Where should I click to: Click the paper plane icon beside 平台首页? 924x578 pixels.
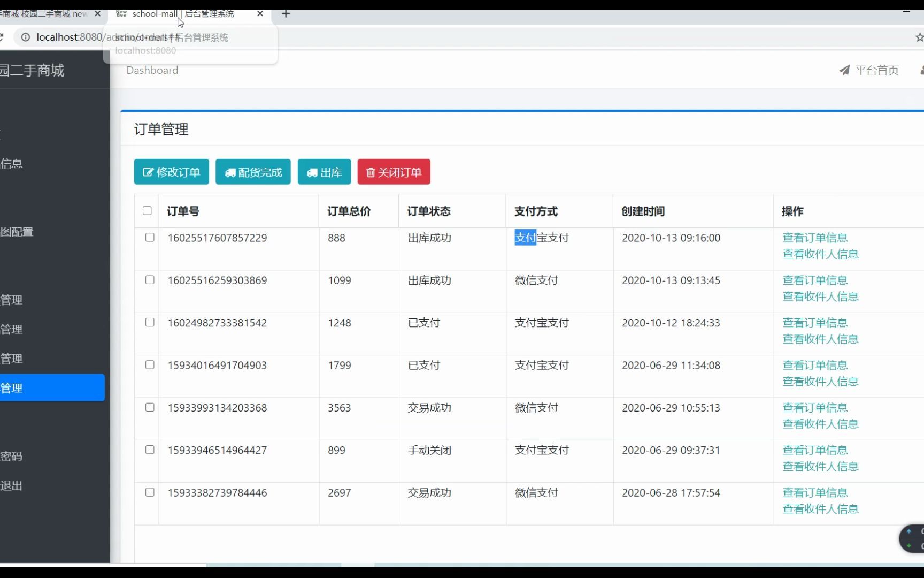[844, 70]
